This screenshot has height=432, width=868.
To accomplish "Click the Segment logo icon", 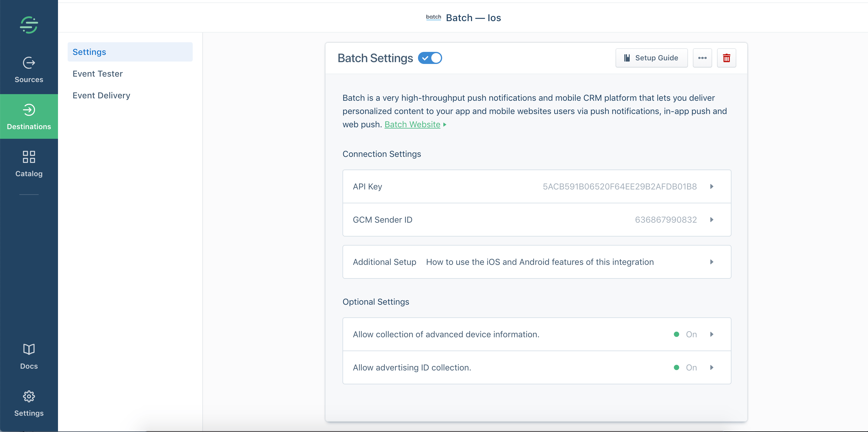I will tap(29, 25).
